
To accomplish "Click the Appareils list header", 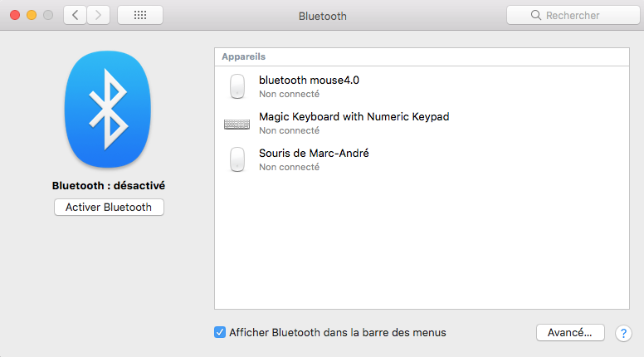I will pos(243,56).
